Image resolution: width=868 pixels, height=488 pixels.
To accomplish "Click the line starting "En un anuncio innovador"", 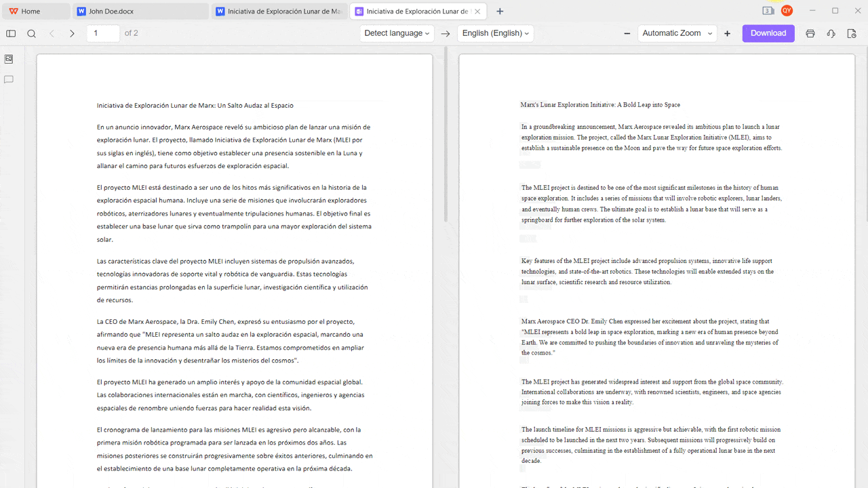I will [x=233, y=127].
